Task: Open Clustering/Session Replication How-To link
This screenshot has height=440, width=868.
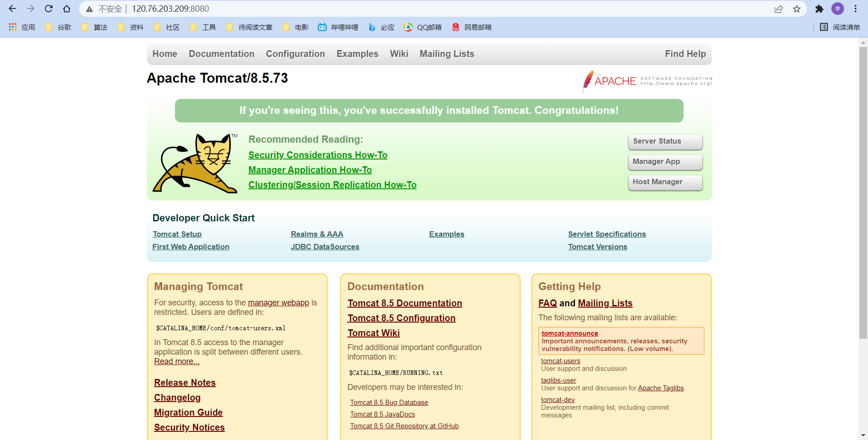Action: (332, 185)
